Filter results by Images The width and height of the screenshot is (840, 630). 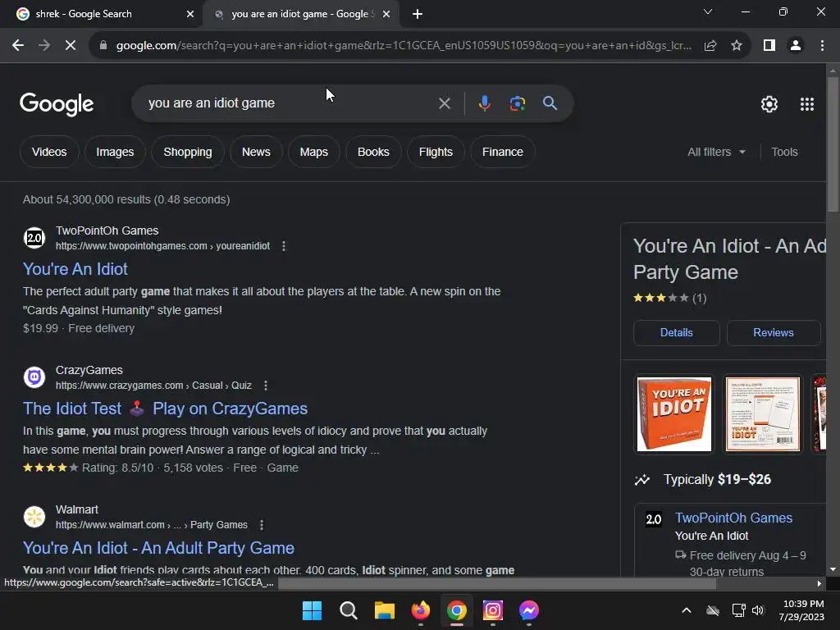(115, 152)
